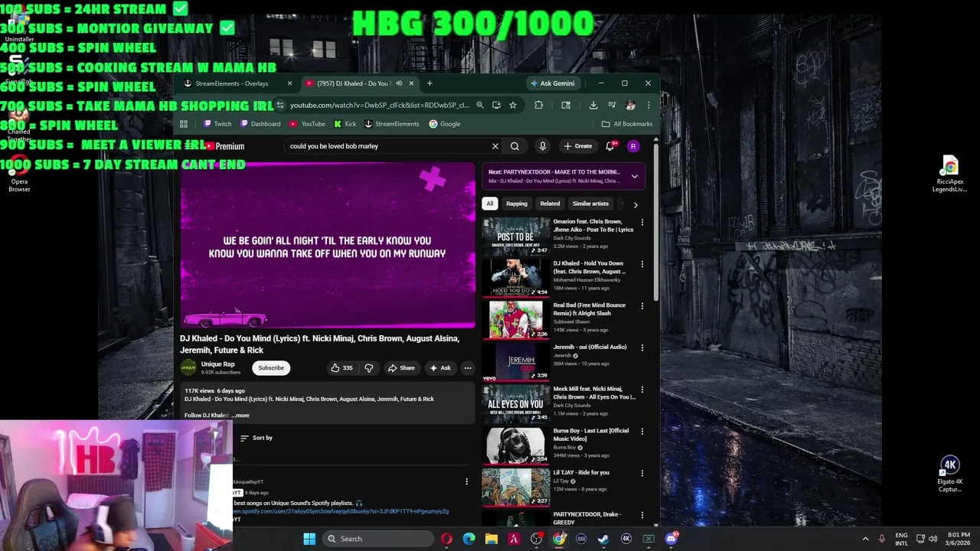Open Real Bad Free Mind Bounce thumbnail
This screenshot has width=980, height=551.
click(516, 319)
